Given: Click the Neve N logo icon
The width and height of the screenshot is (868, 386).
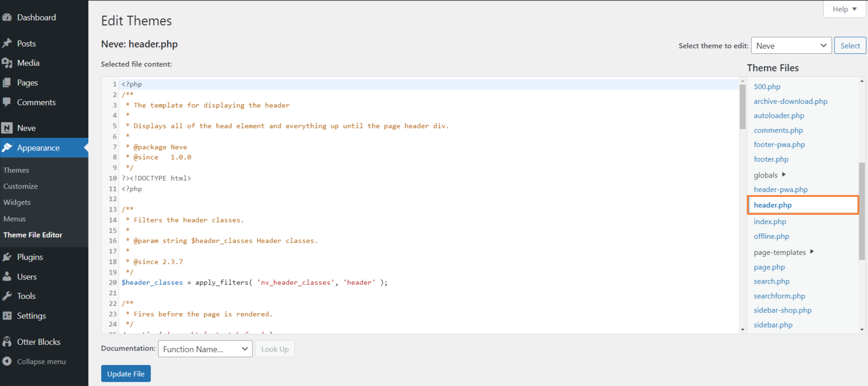Looking at the screenshot, I should click(x=7, y=128).
